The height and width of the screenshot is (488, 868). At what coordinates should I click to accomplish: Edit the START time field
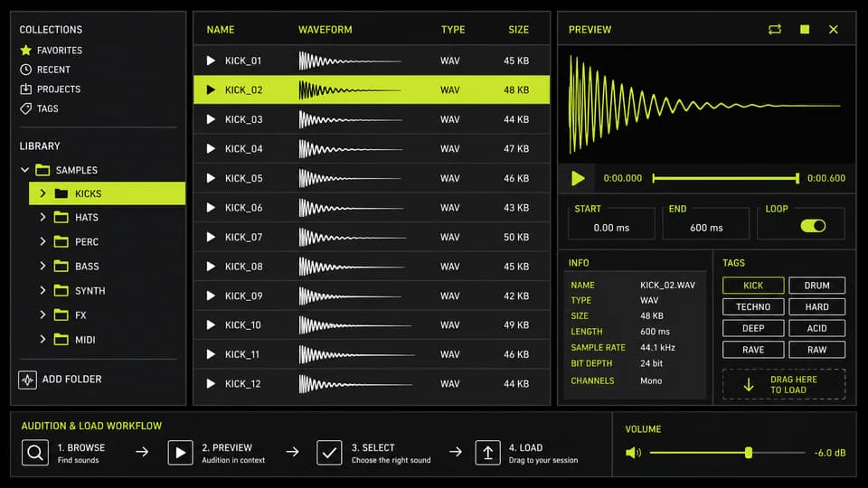pos(611,223)
